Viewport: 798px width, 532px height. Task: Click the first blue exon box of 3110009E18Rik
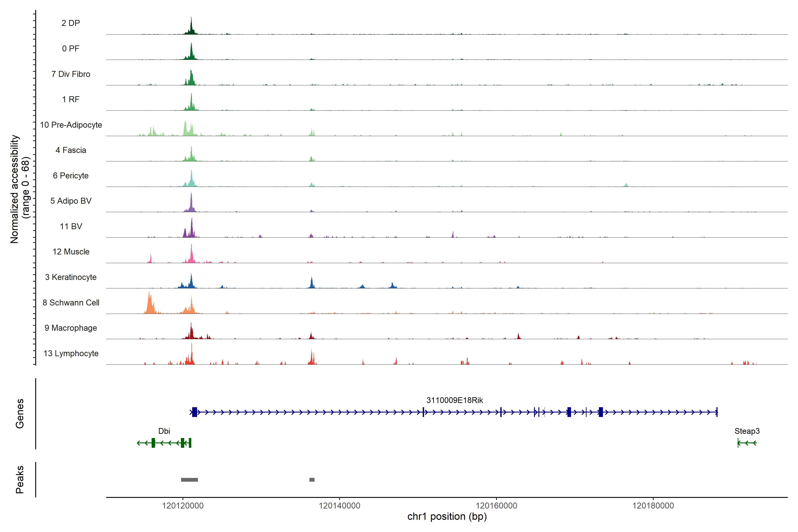194,412
